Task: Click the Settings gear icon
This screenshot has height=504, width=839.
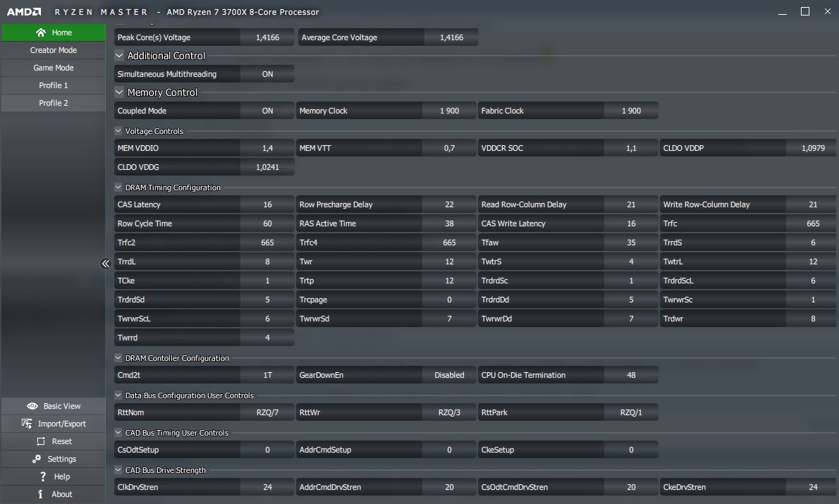Action: [x=37, y=459]
